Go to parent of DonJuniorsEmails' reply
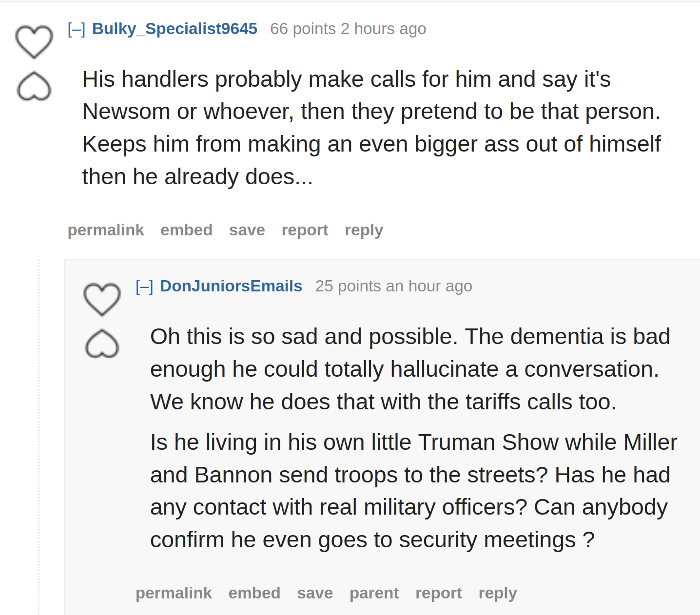The height and width of the screenshot is (615, 700). pyautogui.click(x=374, y=593)
